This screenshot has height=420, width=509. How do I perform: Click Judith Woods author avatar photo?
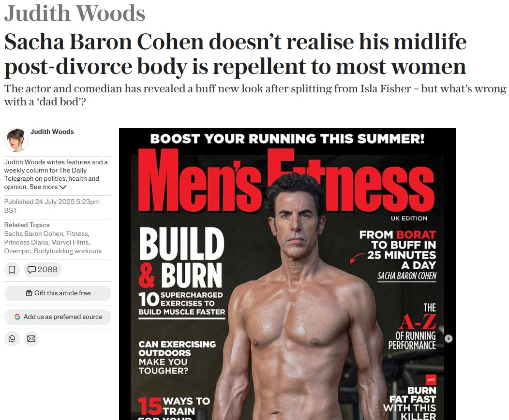click(x=16, y=140)
